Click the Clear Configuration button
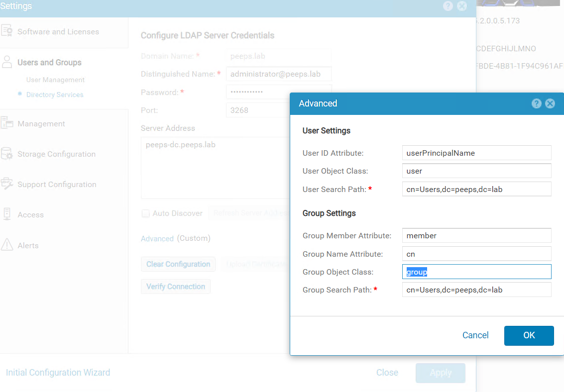The height and width of the screenshot is (392, 564). (x=178, y=264)
